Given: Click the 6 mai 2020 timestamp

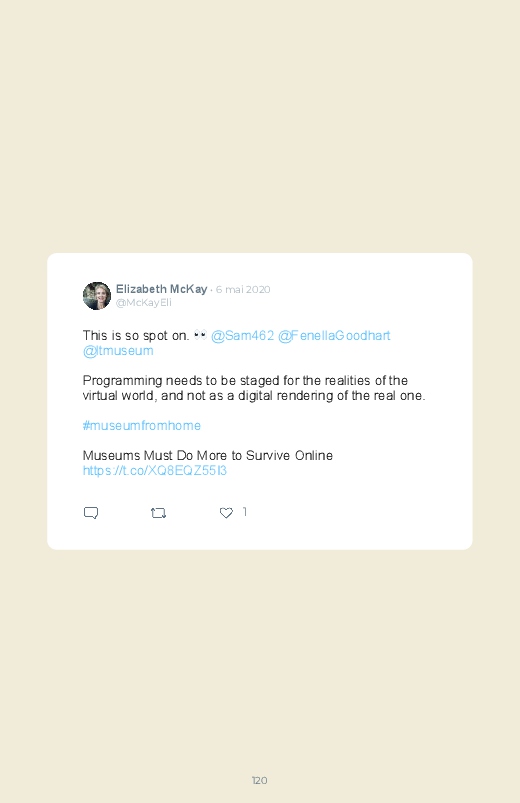Looking at the screenshot, I should 243,289.
